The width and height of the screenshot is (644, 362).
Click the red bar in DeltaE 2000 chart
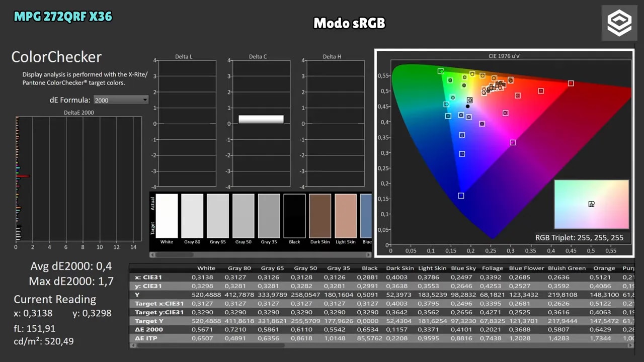click(x=23, y=176)
